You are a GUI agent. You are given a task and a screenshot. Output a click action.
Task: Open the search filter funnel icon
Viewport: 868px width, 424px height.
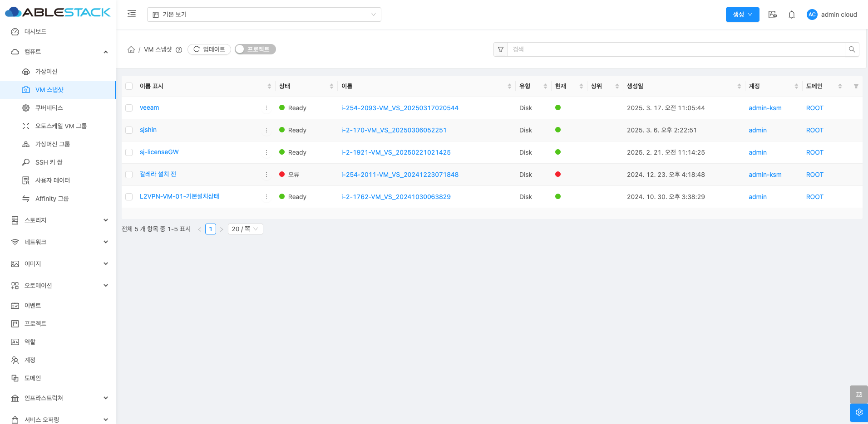pos(501,49)
